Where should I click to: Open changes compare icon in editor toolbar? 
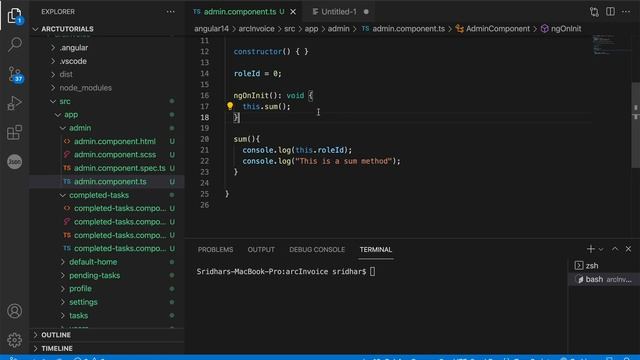(x=594, y=12)
